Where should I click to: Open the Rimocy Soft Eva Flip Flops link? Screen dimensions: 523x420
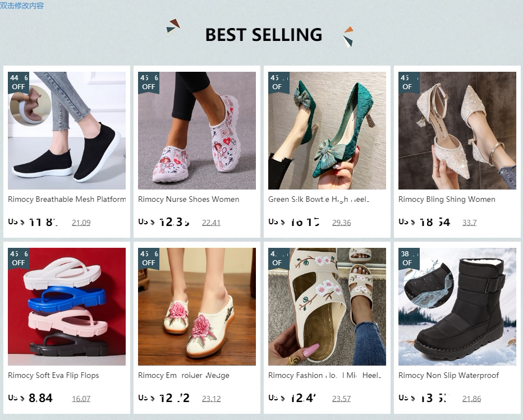coord(53,376)
